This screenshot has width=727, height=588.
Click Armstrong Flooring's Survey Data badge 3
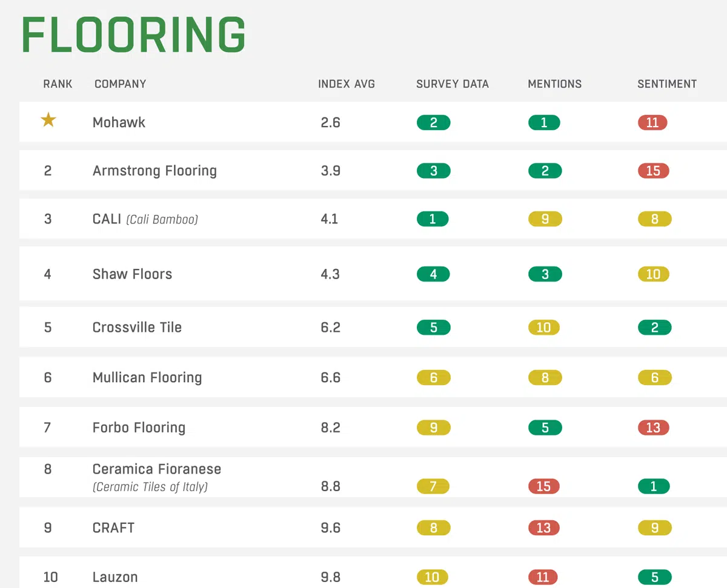tap(434, 171)
